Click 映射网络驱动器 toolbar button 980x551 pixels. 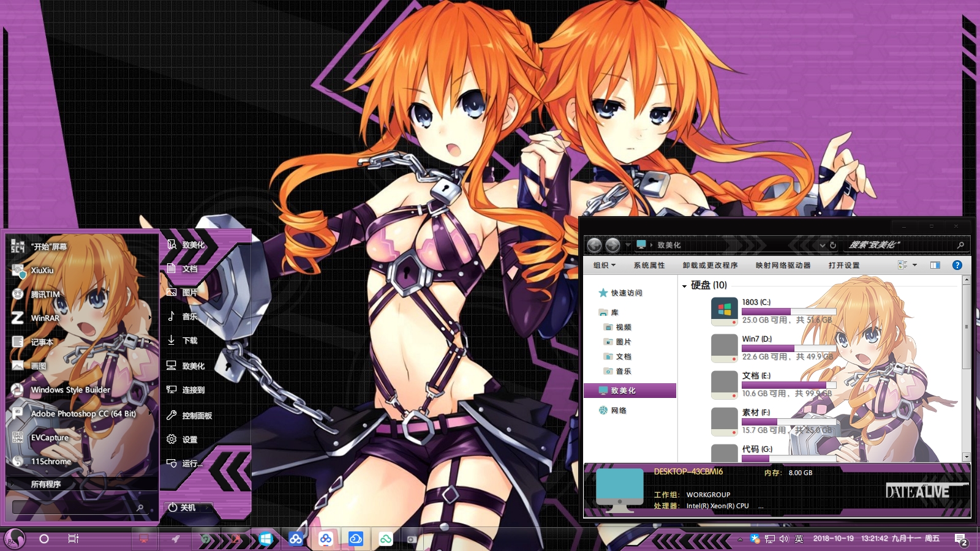(x=783, y=265)
